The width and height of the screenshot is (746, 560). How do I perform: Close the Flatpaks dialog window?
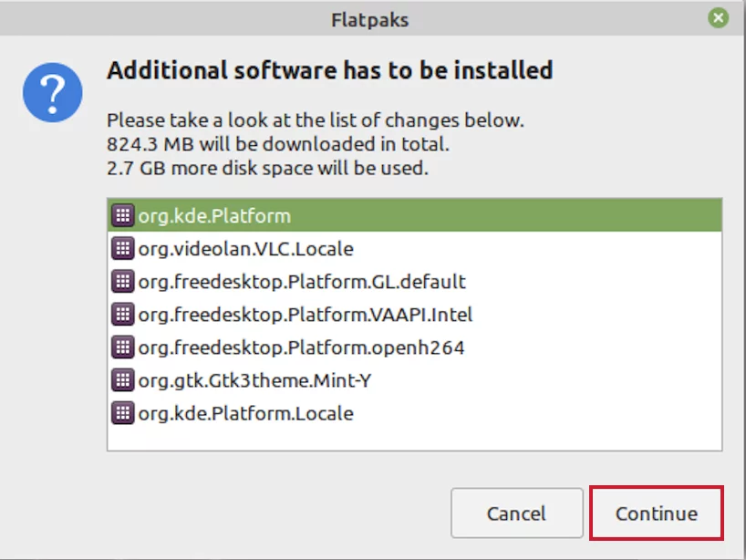[718, 18]
